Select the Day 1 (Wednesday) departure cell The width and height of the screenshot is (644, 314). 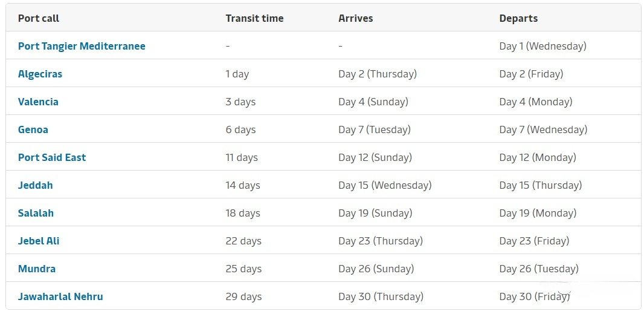543,46
